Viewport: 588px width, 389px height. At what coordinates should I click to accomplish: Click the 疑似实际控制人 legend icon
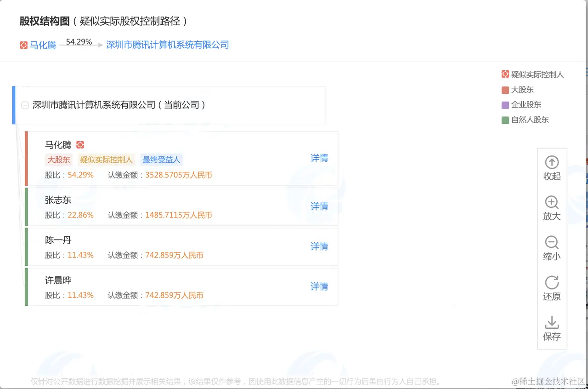point(505,74)
